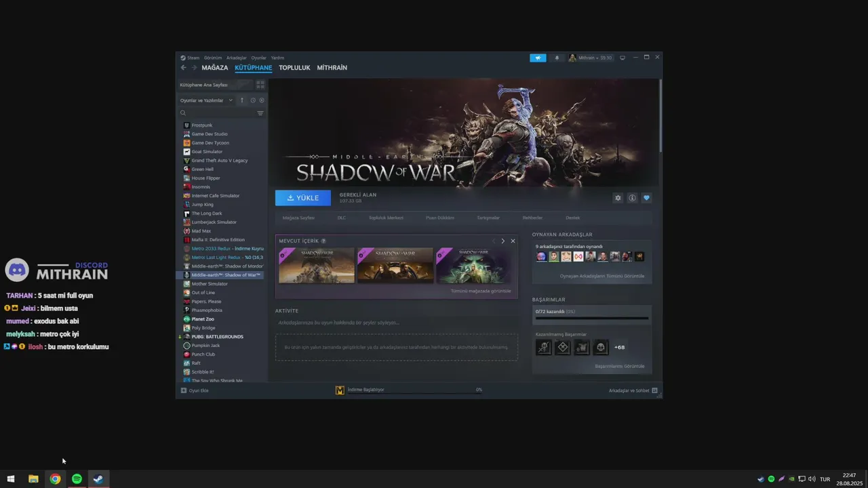Viewport: 868px width, 488px height.
Task: Click the Windows Start button
Action: click(11, 479)
